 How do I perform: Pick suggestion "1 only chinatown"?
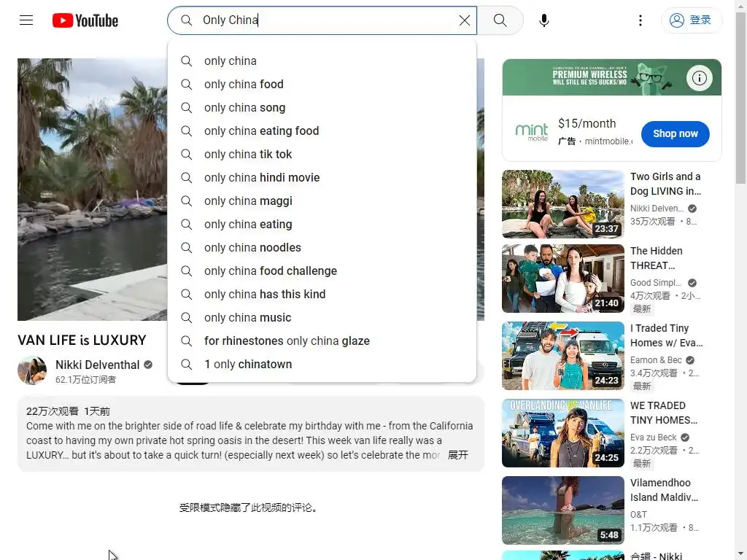[x=322, y=365]
